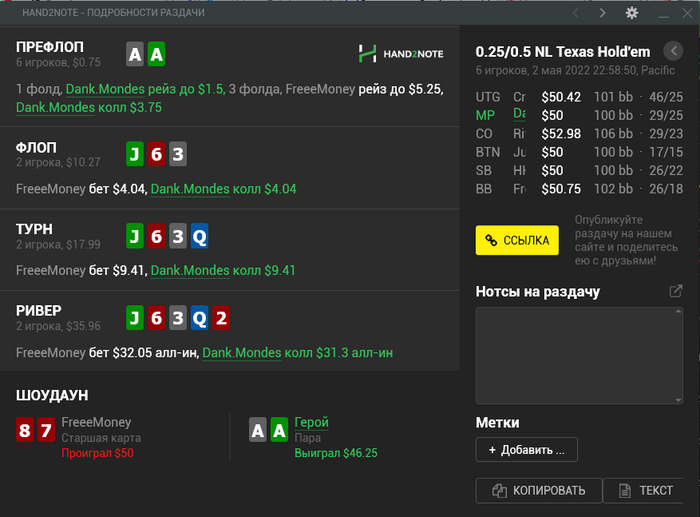The height and width of the screenshot is (517, 700).
Task: Select the BB row stack $50.75
Action: point(561,189)
